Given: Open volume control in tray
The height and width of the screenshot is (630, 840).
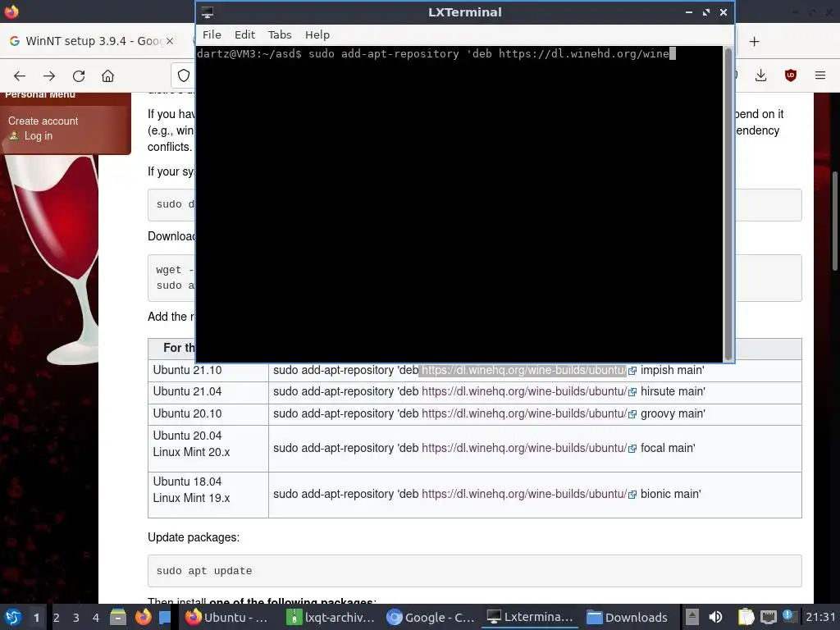Looking at the screenshot, I should [x=715, y=617].
